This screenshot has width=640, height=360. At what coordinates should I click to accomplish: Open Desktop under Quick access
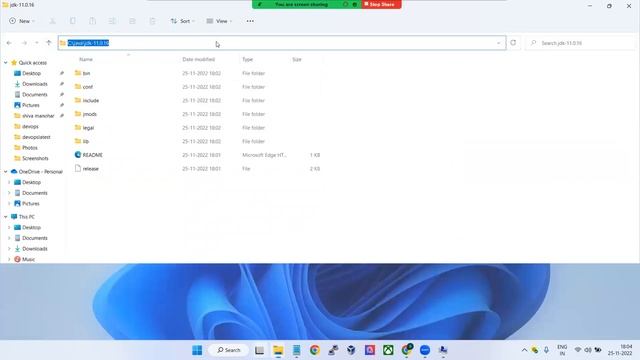click(31, 73)
